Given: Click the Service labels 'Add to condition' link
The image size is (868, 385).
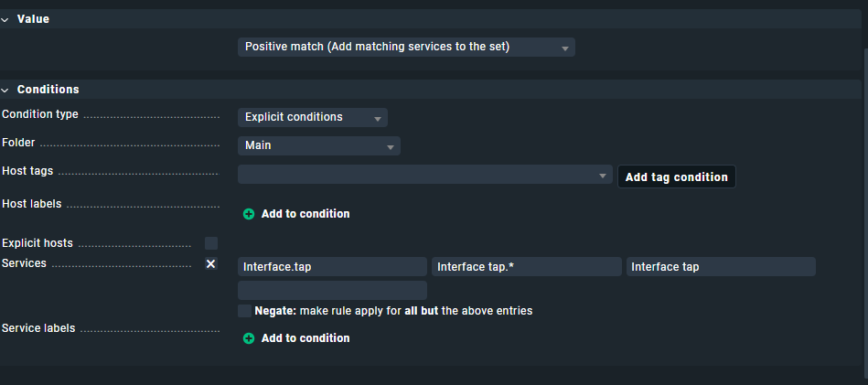Looking at the screenshot, I should coord(305,338).
